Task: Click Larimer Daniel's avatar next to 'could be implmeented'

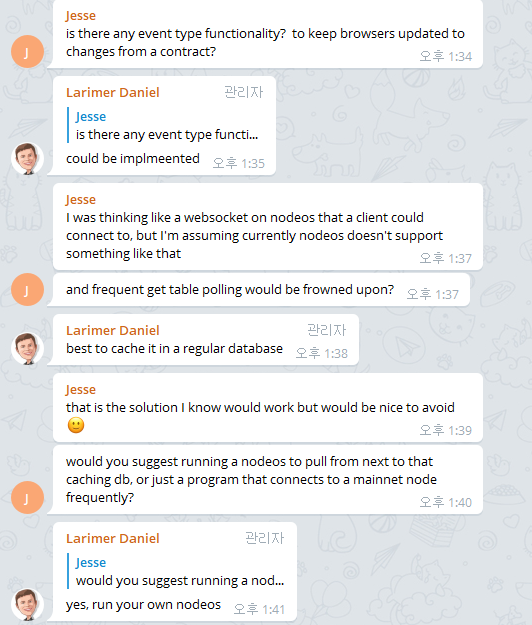Action: (x=27, y=158)
